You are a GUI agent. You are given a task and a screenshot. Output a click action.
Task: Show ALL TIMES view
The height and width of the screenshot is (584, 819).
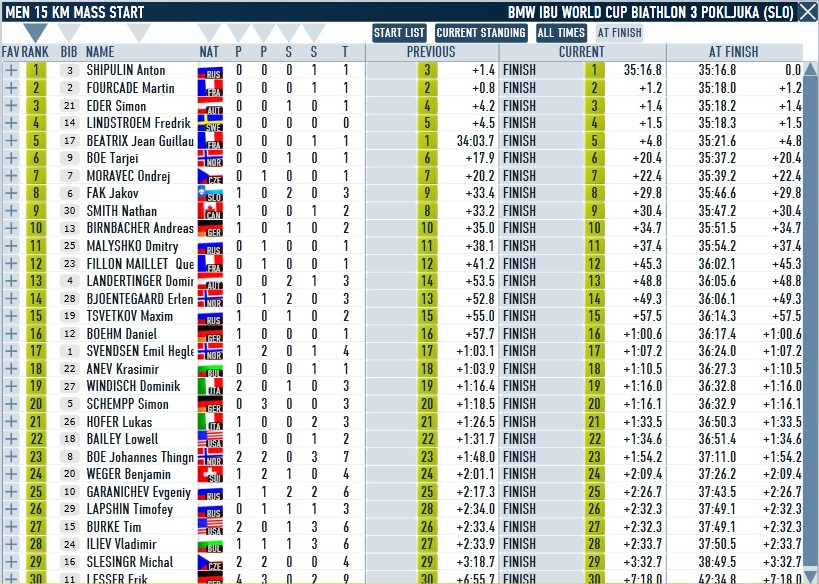coord(561,32)
